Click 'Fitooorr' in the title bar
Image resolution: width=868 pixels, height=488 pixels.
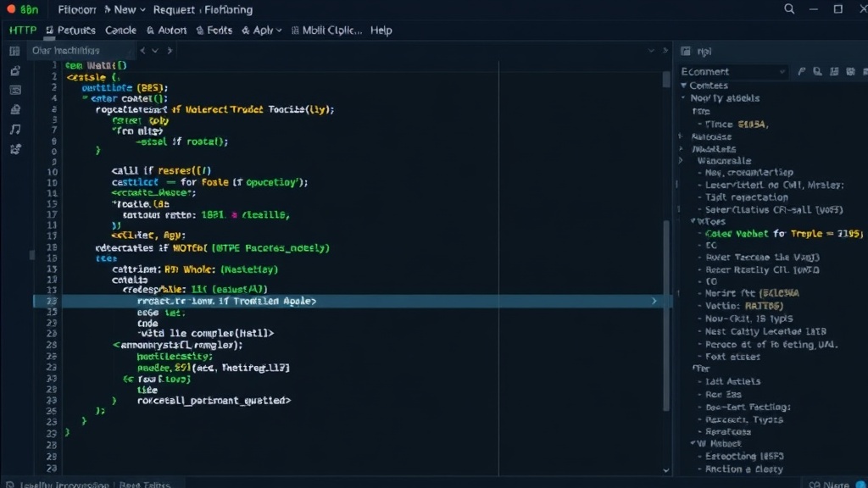(77, 9)
